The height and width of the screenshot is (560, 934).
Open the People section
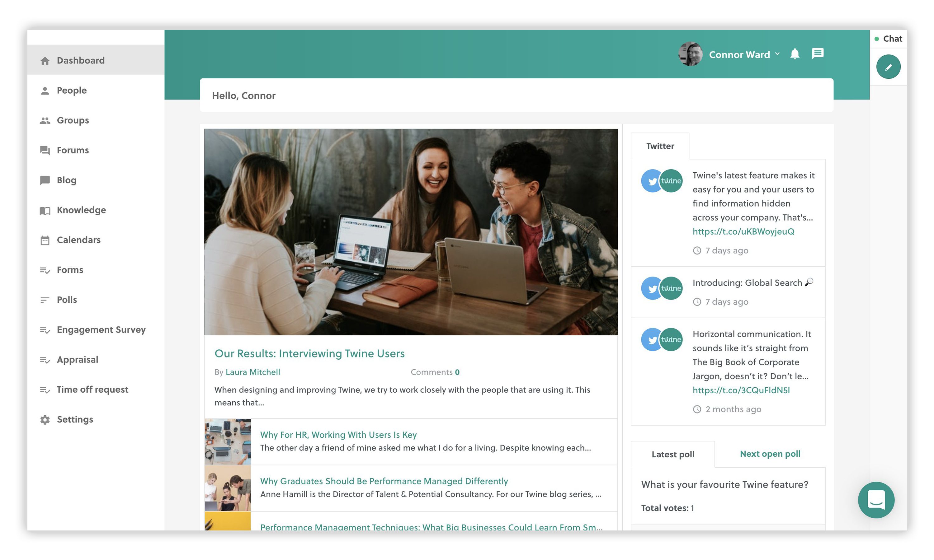point(71,91)
